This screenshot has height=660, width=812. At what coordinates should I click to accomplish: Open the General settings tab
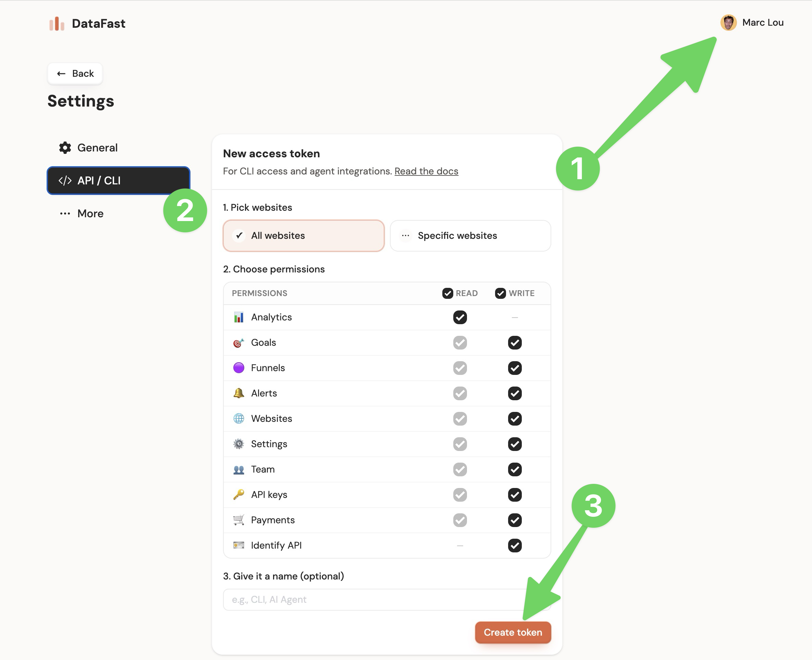pyautogui.click(x=118, y=148)
